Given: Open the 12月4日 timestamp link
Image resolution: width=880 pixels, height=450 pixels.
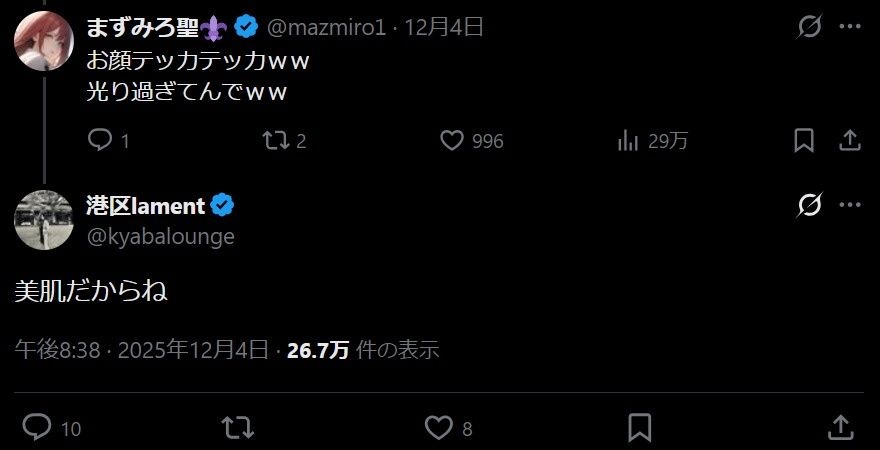Looking at the screenshot, I should (444, 27).
